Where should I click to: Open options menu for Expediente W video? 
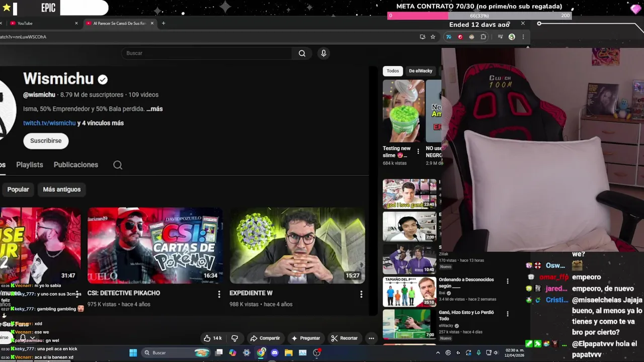(361, 294)
